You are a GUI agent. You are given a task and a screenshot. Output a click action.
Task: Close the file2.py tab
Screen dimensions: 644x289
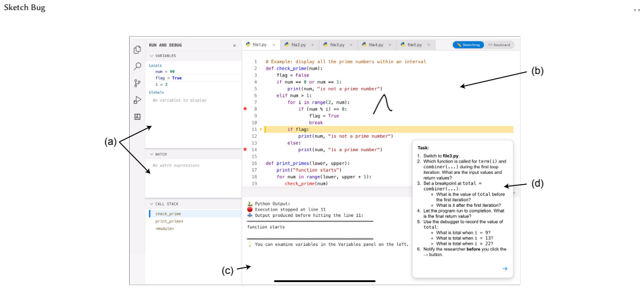click(x=312, y=45)
